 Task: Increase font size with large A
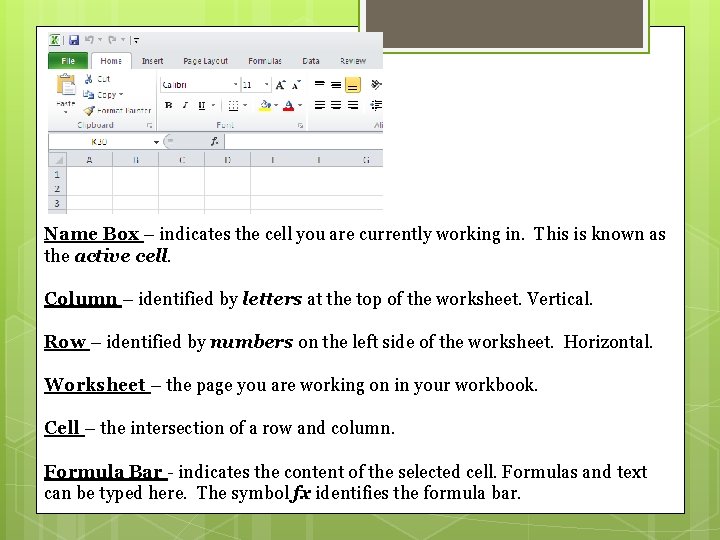[x=281, y=85]
